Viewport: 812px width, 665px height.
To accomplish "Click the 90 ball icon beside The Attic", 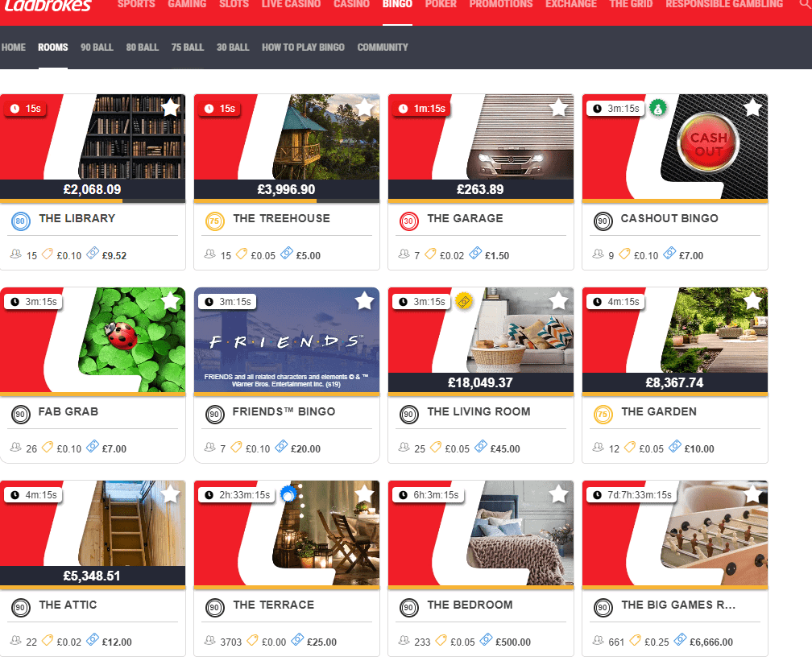I will [x=21, y=607].
